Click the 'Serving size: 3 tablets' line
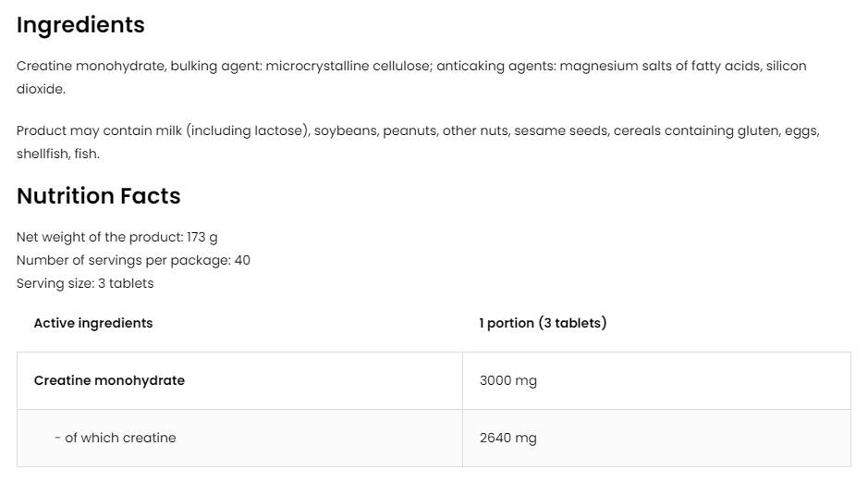This screenshot has height=483, width=868. pyautogui.click(x=85, y=283)
